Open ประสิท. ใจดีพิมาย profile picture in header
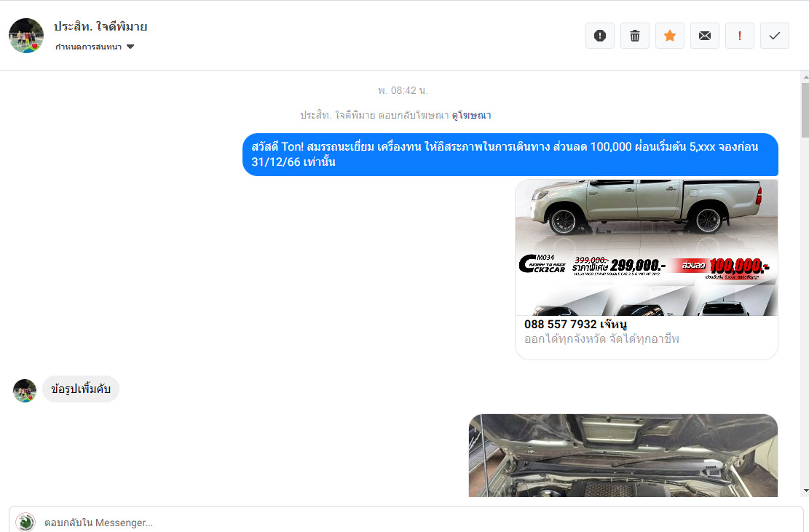809x532 pixels. [26, 36]
